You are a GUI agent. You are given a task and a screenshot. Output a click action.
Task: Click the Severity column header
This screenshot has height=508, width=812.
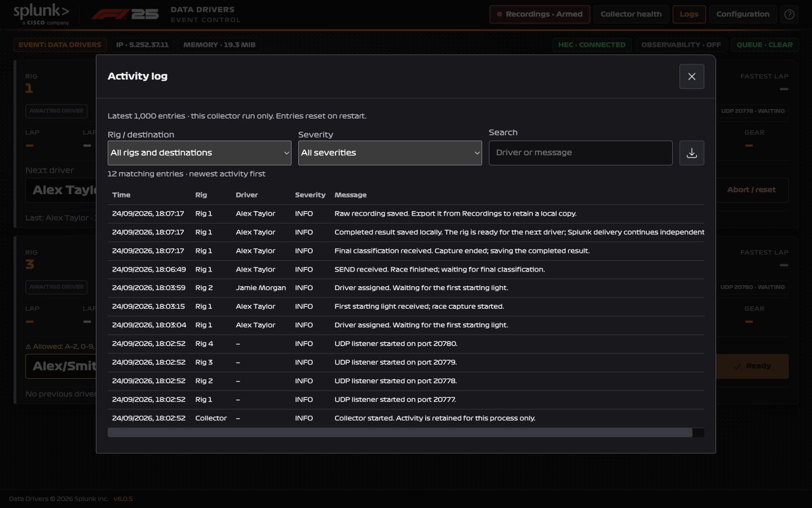pyautogui.click(x=310, y=195)
